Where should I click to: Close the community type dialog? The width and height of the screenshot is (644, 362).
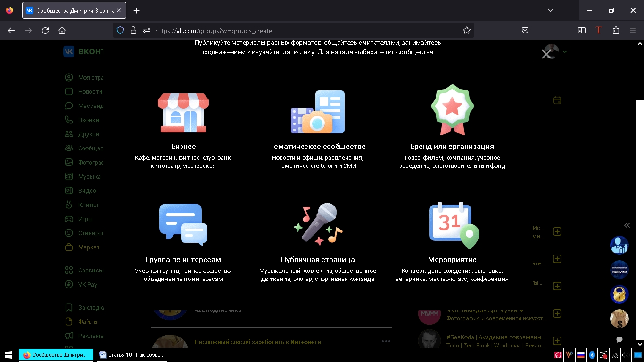546,55
